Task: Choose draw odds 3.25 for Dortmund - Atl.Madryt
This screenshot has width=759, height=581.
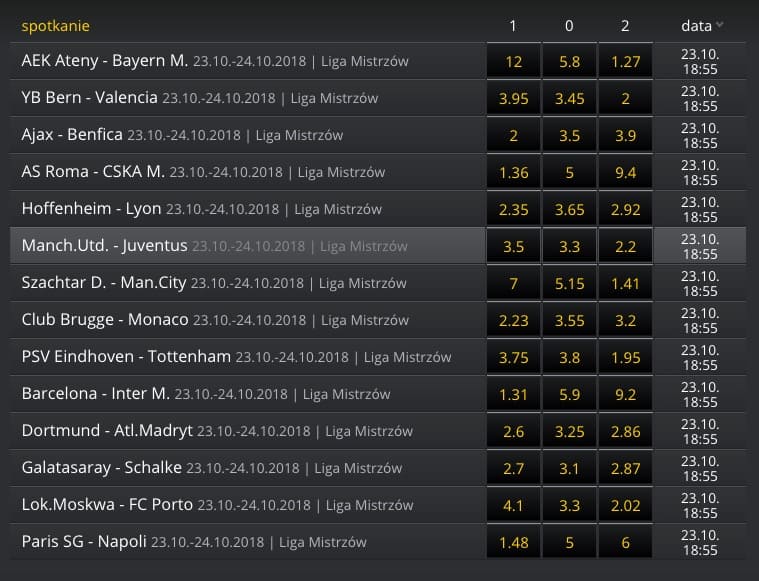Action: pyautogui.click(x=569, y=431)
